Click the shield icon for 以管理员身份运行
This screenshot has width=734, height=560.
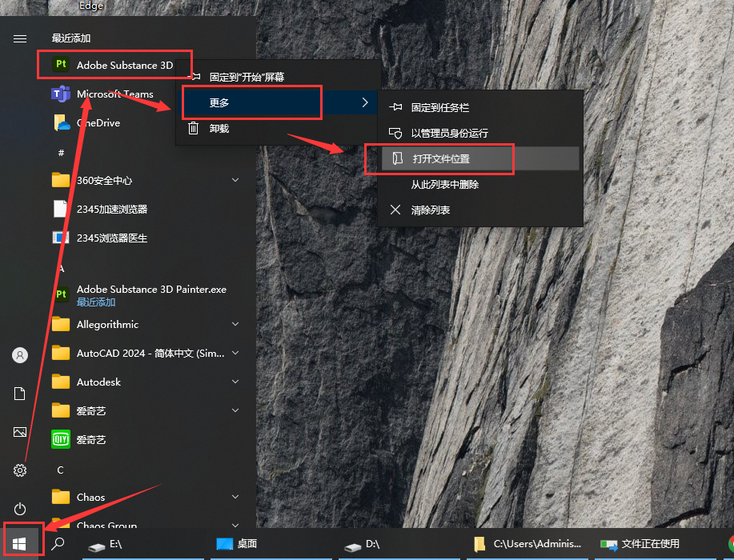(395, 134)
